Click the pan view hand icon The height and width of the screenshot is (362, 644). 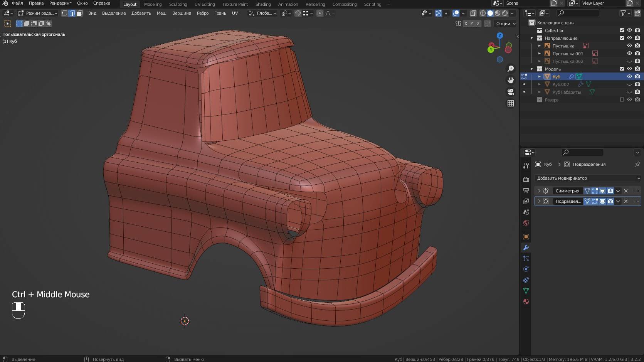point(511,80)
